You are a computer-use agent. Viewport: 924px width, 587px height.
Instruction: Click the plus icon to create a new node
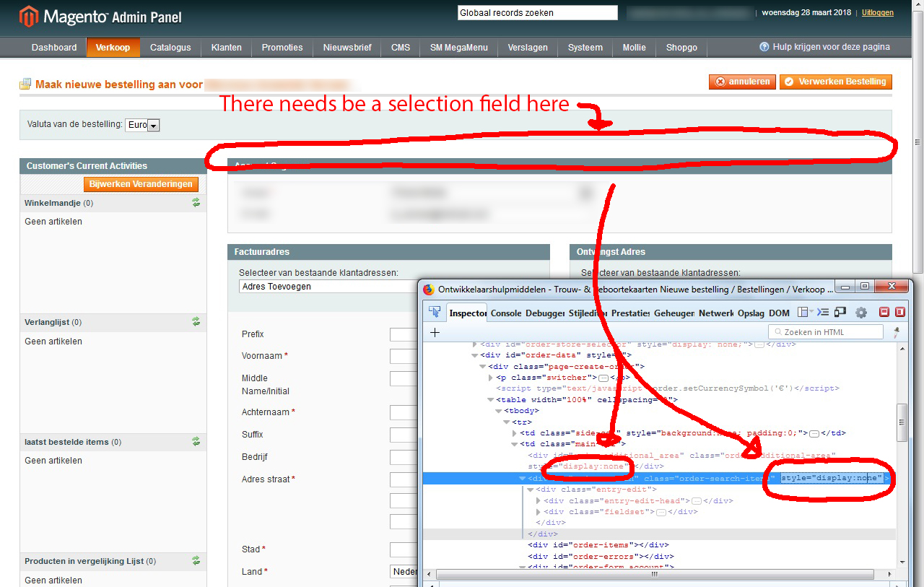tap(434, 331)
